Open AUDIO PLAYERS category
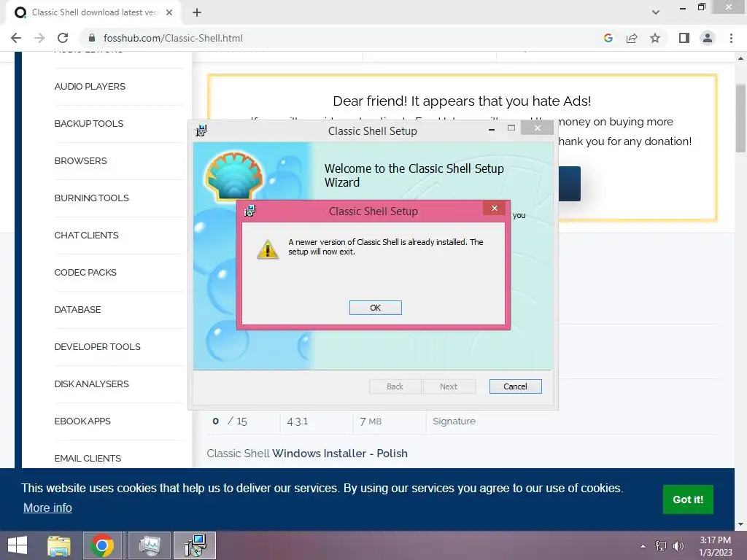 pos(90,87)
